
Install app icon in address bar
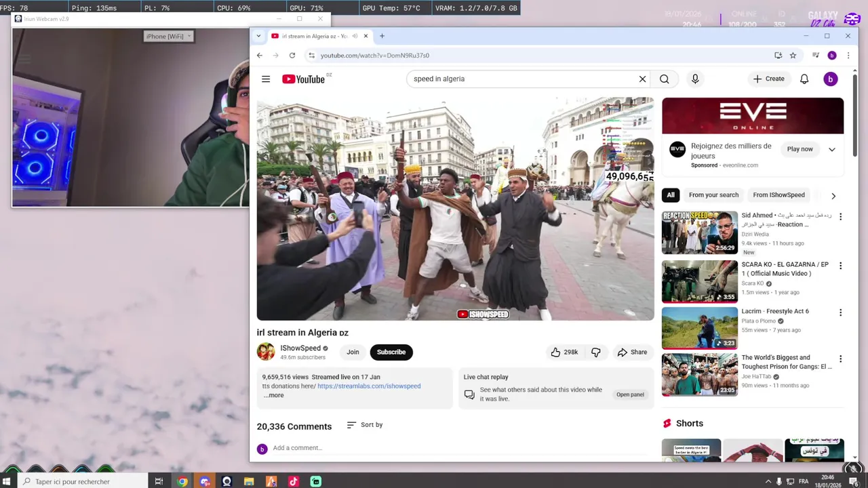coord(778,56)
